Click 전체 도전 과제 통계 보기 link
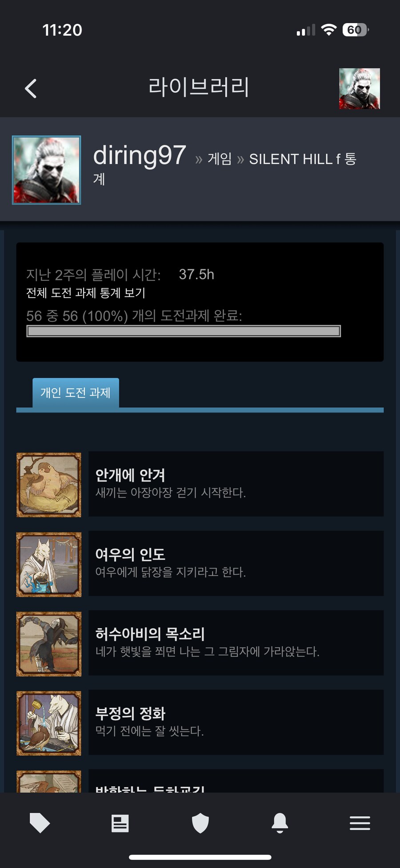This screenshot has width=400, height=868. click(x=86, y=293)
